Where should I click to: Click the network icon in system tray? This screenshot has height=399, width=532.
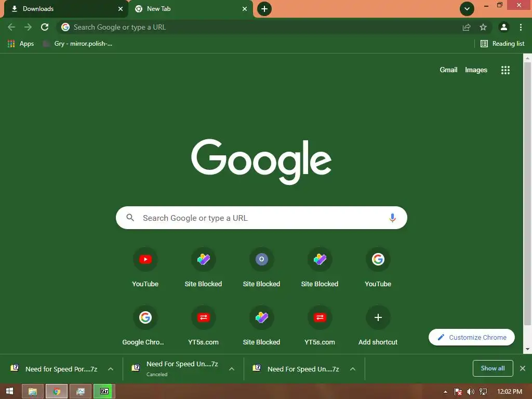tap(483, 392)
